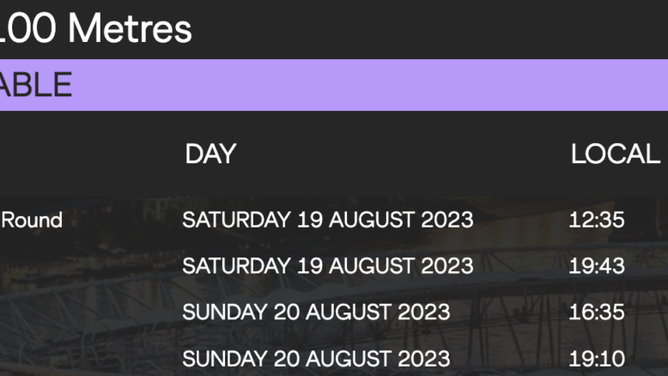The height and width of the screenshot is (376, 668).
Task: Click the year 2023 in 12:35 row
Action: pyautogui.click(x=447, y=220)
